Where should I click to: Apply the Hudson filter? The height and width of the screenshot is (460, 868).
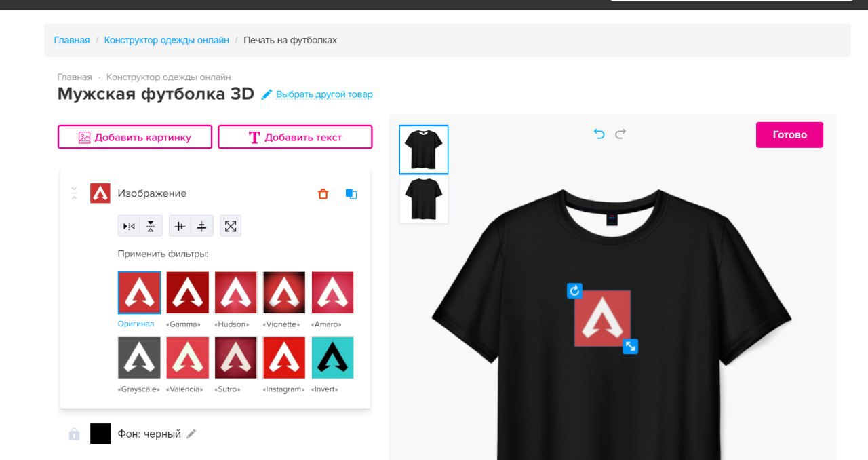coord(236,292)
